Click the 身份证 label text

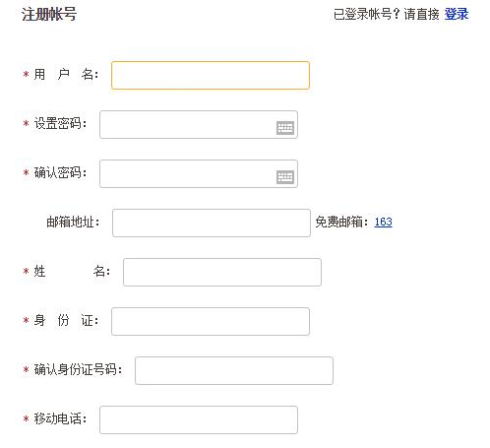(66, 321)
